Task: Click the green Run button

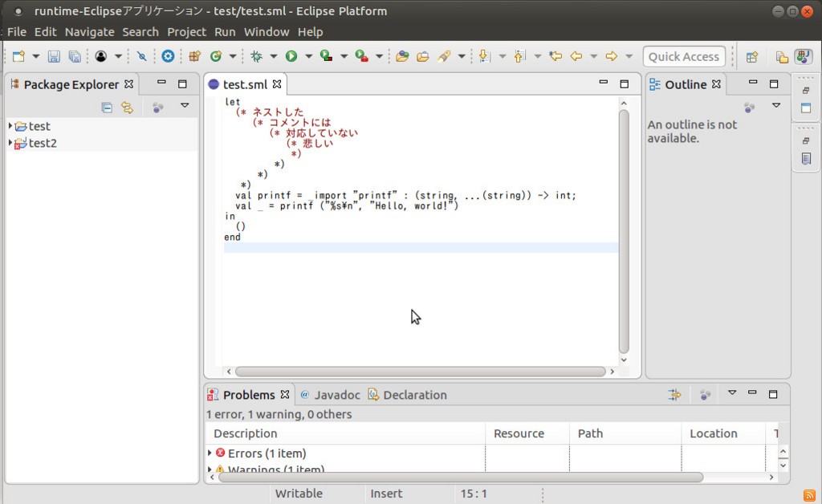Action: click(x=291, y=56)
